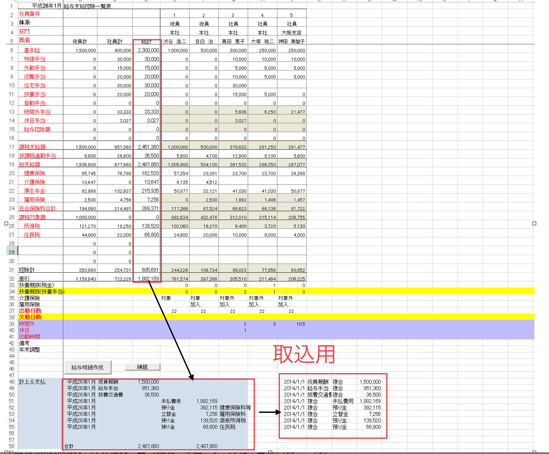Viewport: 549px width, 454px height.
Task: Select the 大阪支店 department cell
Action: pos(292,33)
